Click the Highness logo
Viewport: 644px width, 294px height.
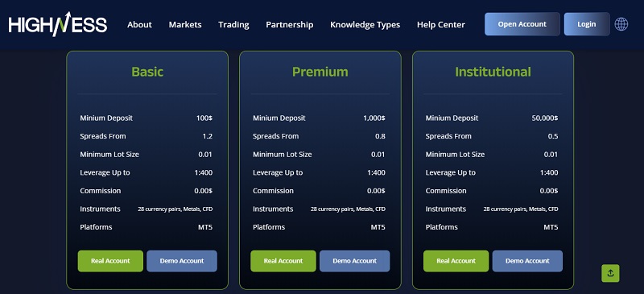(x=58, y=24)
